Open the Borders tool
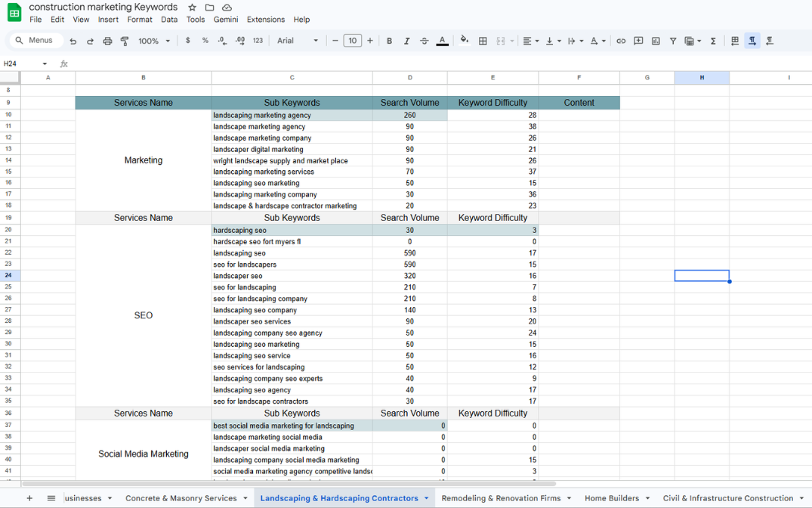The image size is (812, 508). tap(483, 41)
